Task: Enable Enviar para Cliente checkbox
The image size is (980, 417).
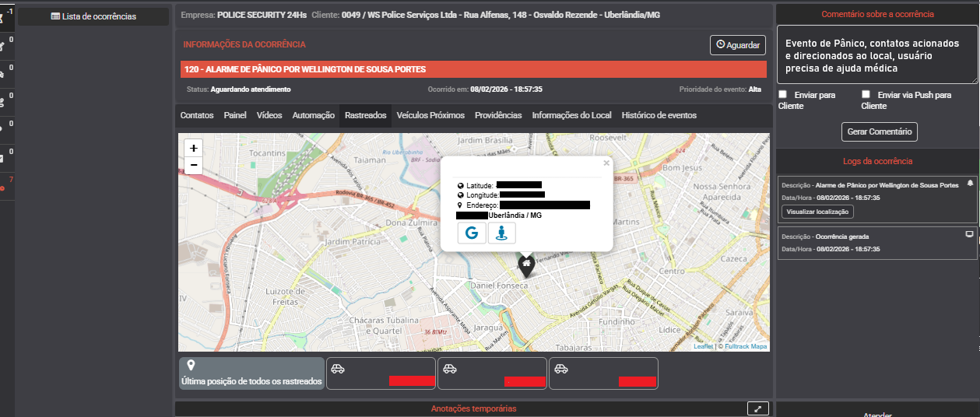Action: pos(783,95)
